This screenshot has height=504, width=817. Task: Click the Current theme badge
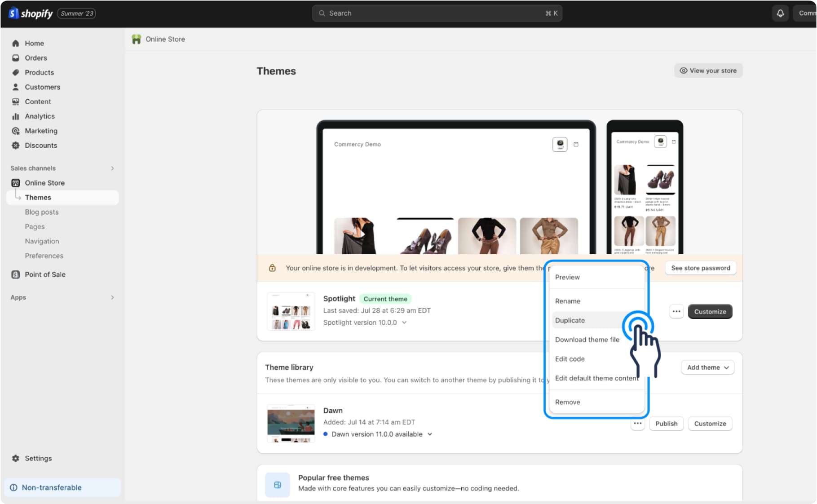tap(385, 299)
